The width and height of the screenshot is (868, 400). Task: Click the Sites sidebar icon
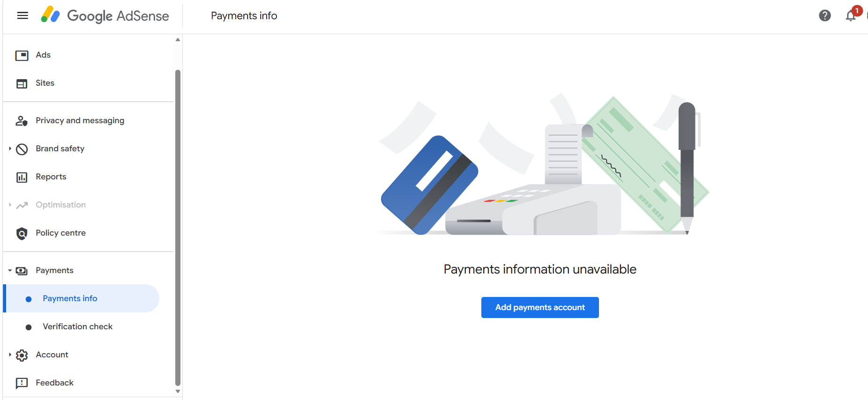(22, 83)
